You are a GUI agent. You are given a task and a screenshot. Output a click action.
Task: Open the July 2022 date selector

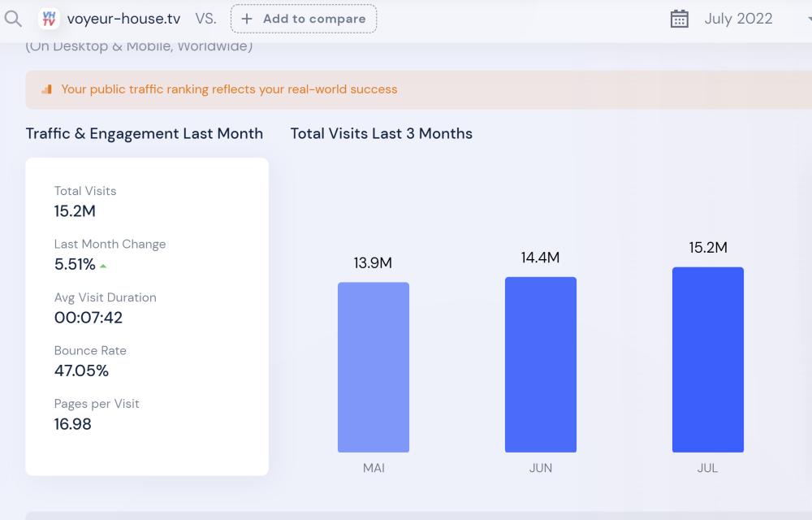(x=737, y=19)
